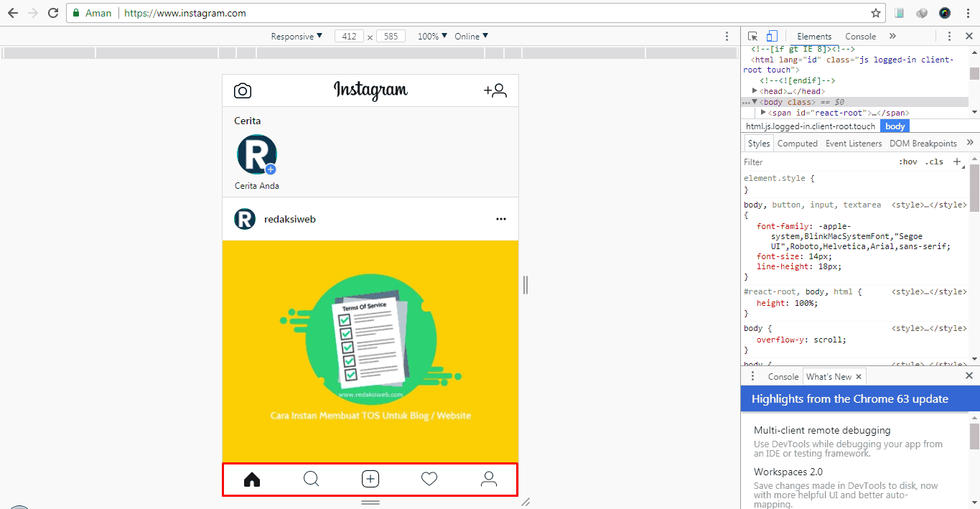Click html.js.logged-in breadcrumb
Image resolution: width=980 pixels, height=509 pixels.
tap(811, 126)
